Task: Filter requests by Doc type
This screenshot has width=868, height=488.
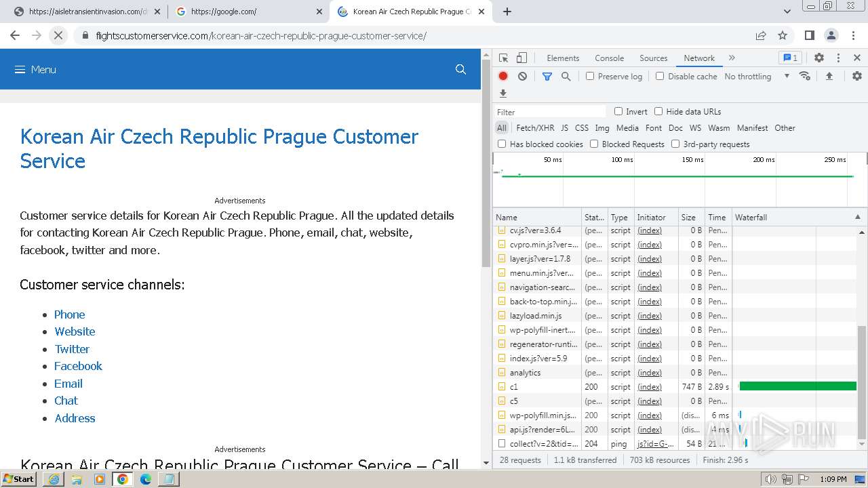Action: pos(675,127)
